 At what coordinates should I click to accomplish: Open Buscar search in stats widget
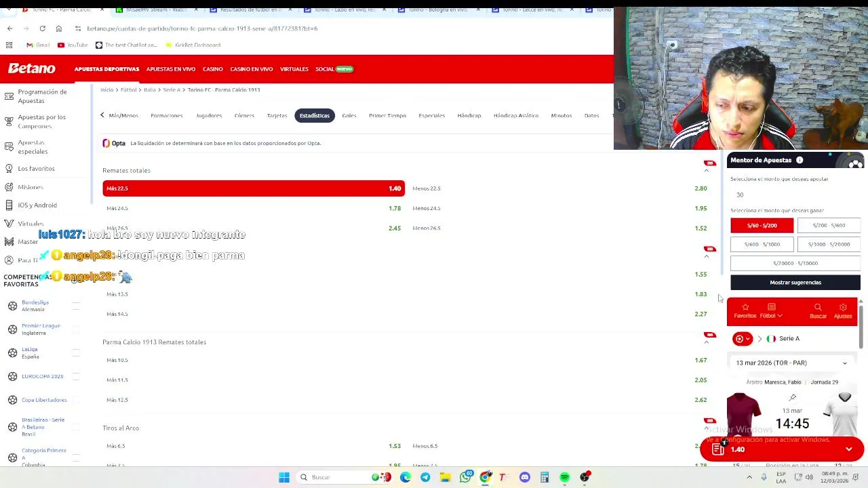click(818, 310)
